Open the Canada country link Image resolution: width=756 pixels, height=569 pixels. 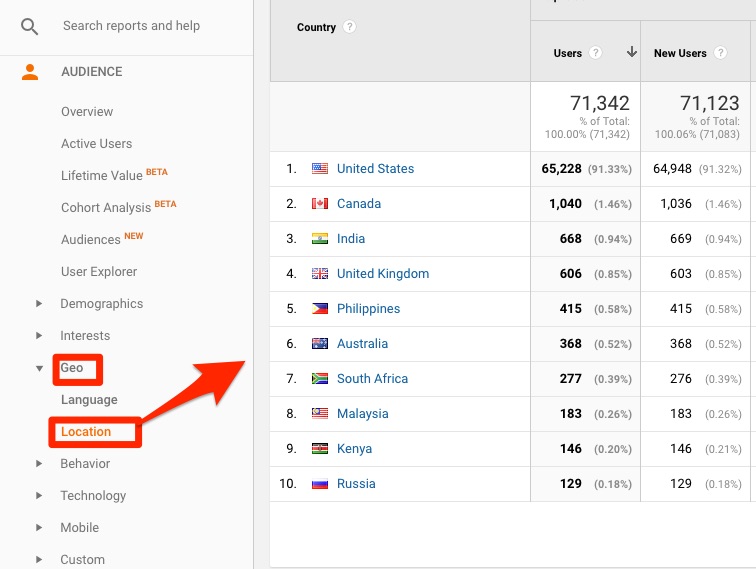pyautogui.click(x=359, y=203)
